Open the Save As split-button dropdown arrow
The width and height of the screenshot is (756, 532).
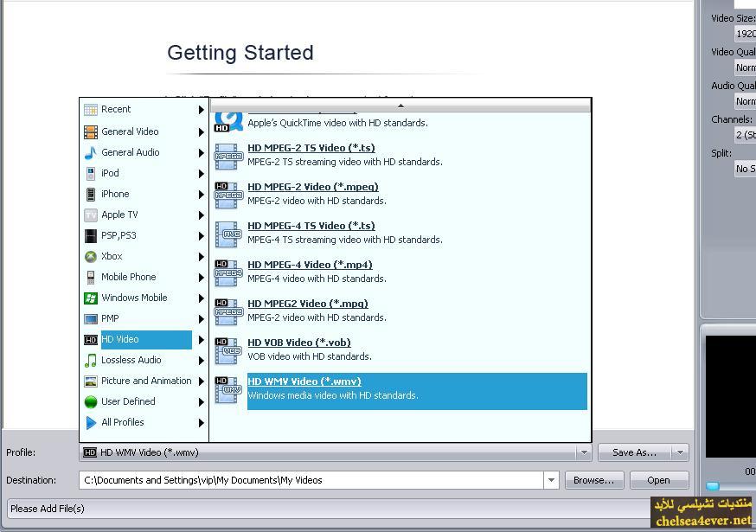click(x=680, y=452)
